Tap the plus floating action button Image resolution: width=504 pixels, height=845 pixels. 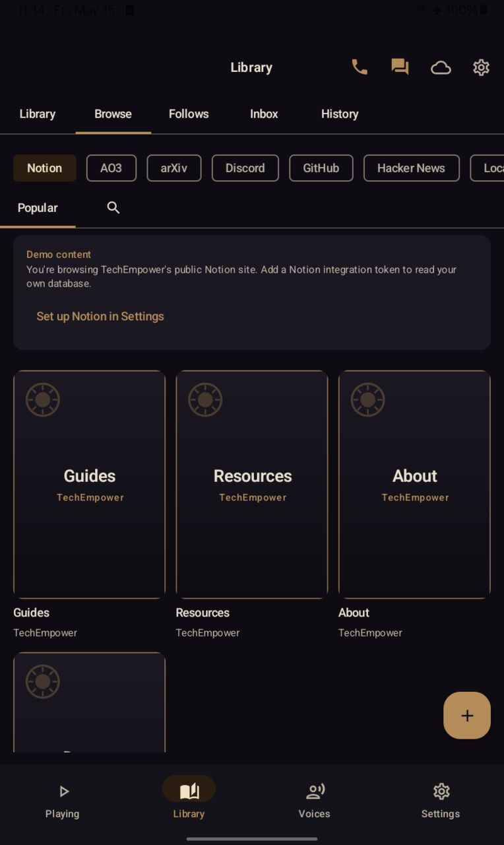[467, 716]
